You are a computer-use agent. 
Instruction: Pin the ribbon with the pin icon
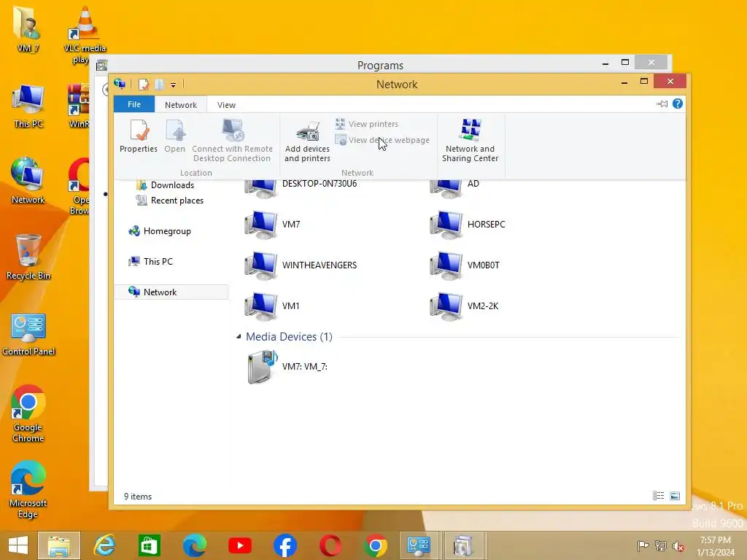pos(662,104)
